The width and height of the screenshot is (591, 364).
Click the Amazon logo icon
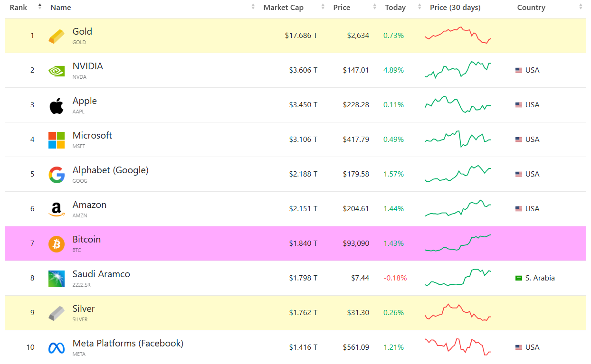point(56,209)
